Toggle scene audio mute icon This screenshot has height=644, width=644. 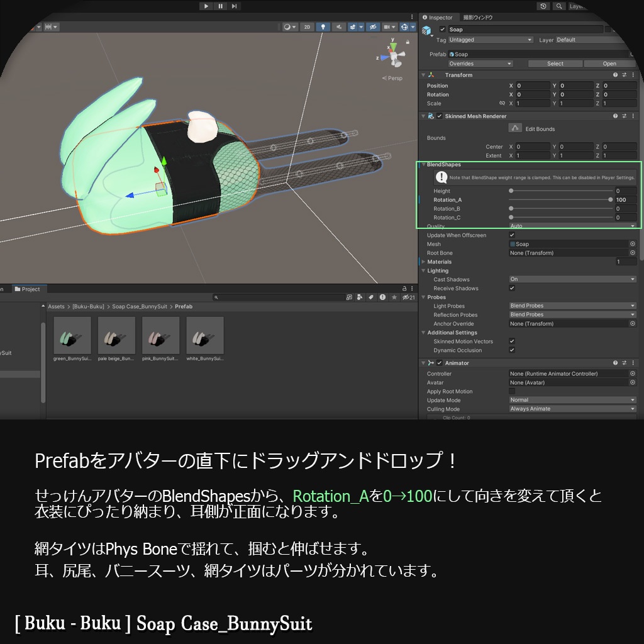[x=340, y=26]
